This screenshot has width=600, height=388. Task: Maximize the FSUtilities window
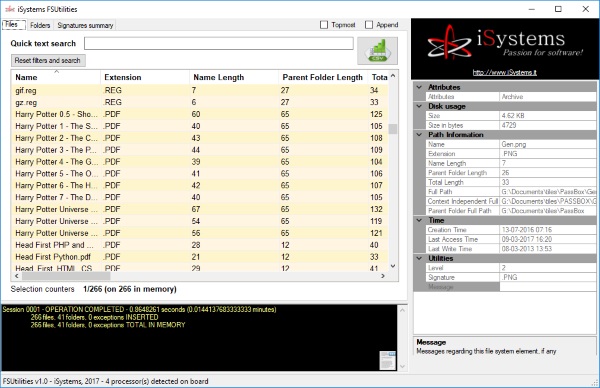point(558,9)
